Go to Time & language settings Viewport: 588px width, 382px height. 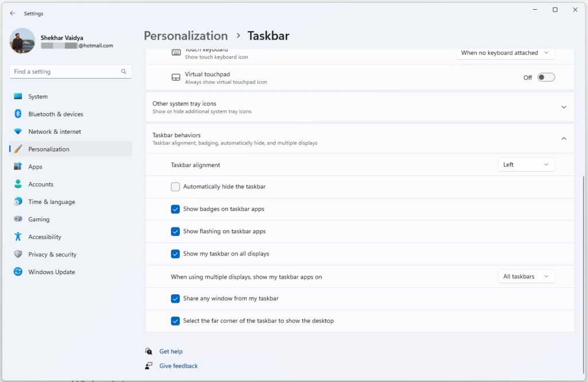coord(51,202)
